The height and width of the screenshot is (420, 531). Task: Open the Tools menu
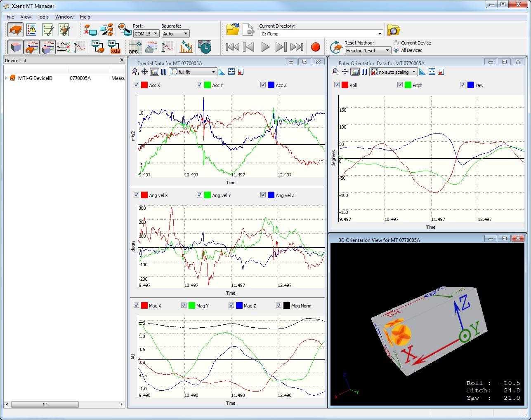43,17
